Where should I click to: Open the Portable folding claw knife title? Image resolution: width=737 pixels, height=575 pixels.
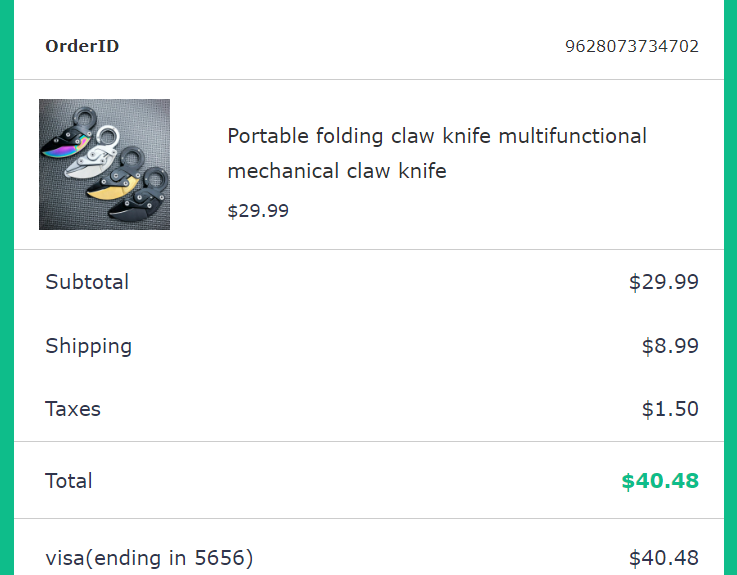[x=437, y=153]
